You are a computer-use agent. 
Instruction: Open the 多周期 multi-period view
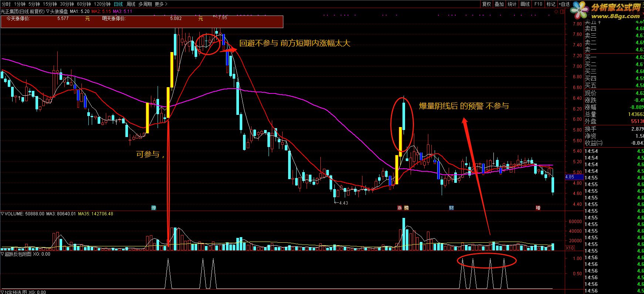coord(145,4)
